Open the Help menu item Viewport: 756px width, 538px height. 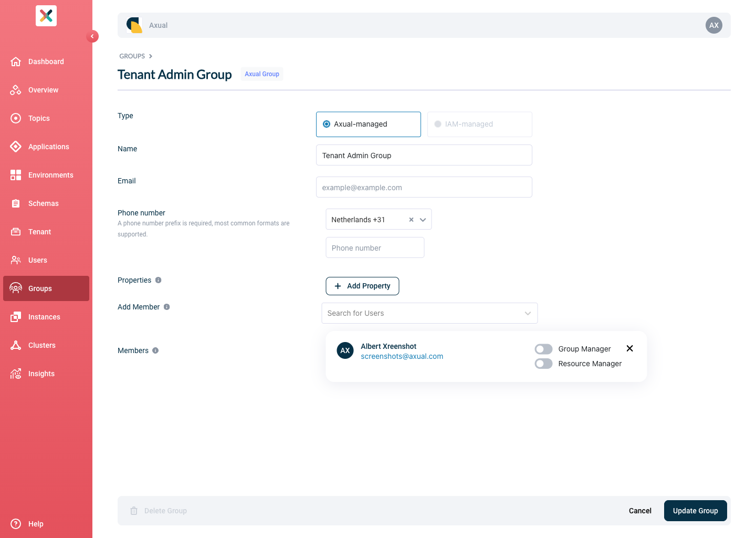tap(46, 524)
